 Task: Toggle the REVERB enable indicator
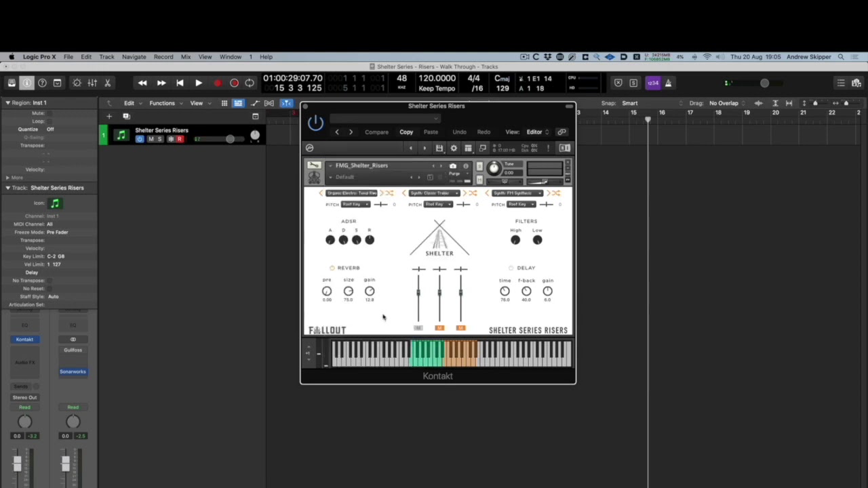332,268
